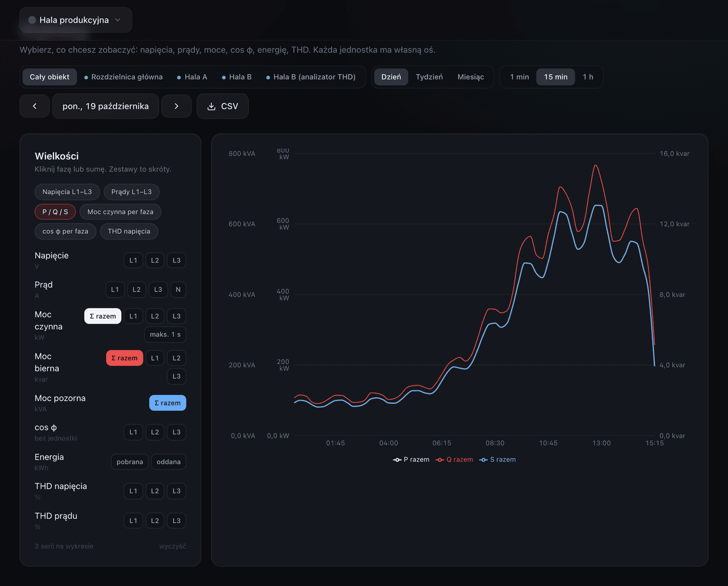Toggle cos φ L2 series

click(x=155, y=432)
